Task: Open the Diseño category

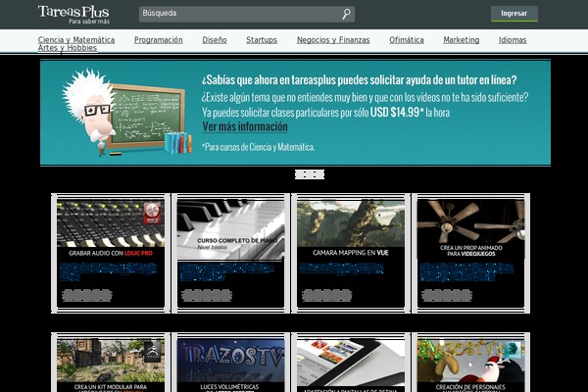Action: pos(215,40)
